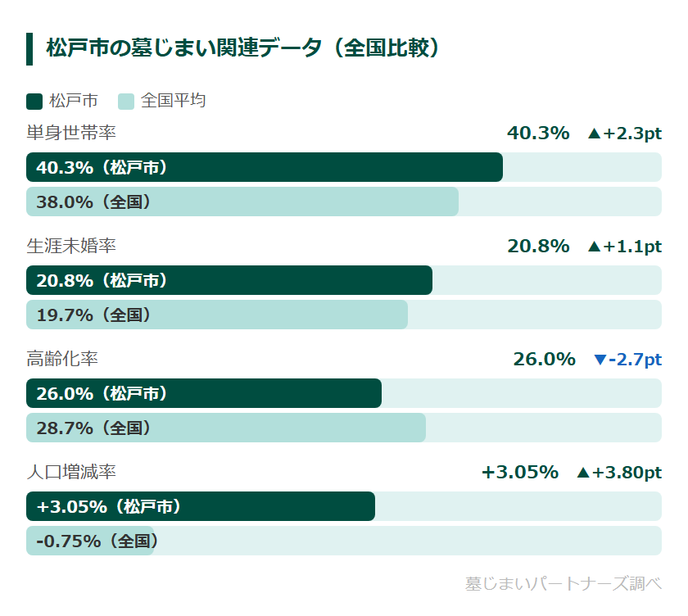
Task: Click the 38.0%（全国） single-household bar
Action: point(242,202)
